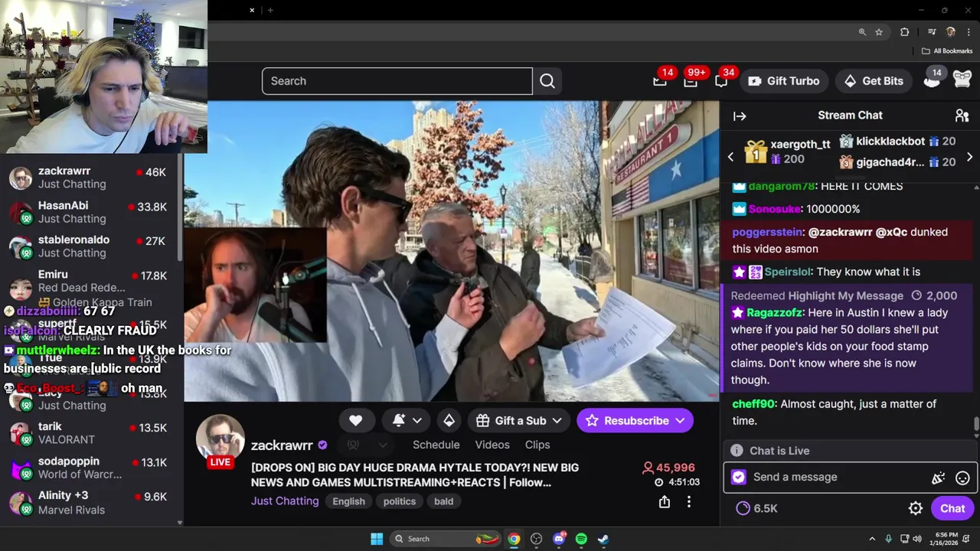Bookmark the page with the star icon
The image size is (980, 551).
[879, 32]
